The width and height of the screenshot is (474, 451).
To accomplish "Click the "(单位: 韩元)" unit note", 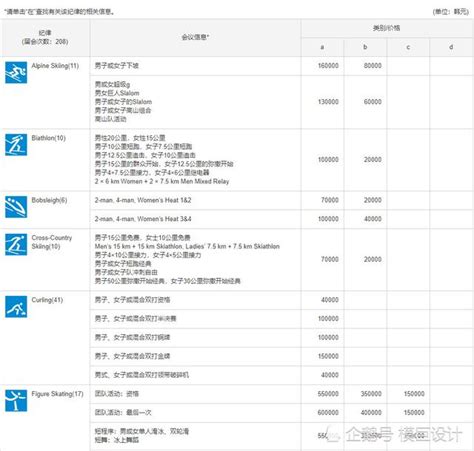I will (x=451, y=12).
